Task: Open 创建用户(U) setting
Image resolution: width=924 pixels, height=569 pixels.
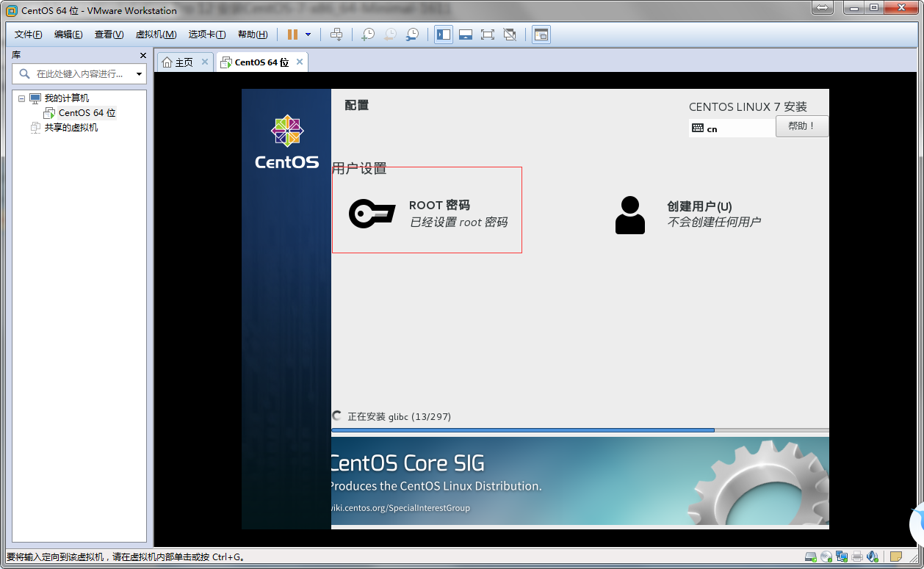Action: click(687, 214)
